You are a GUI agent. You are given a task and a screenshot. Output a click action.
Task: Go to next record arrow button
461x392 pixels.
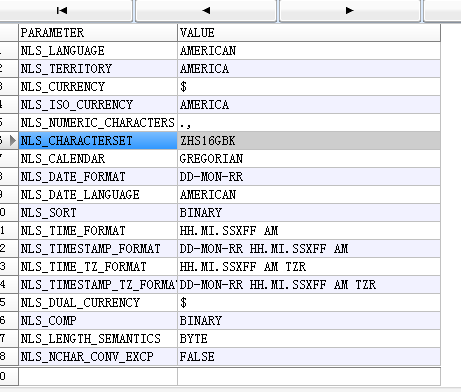point(349,11)
